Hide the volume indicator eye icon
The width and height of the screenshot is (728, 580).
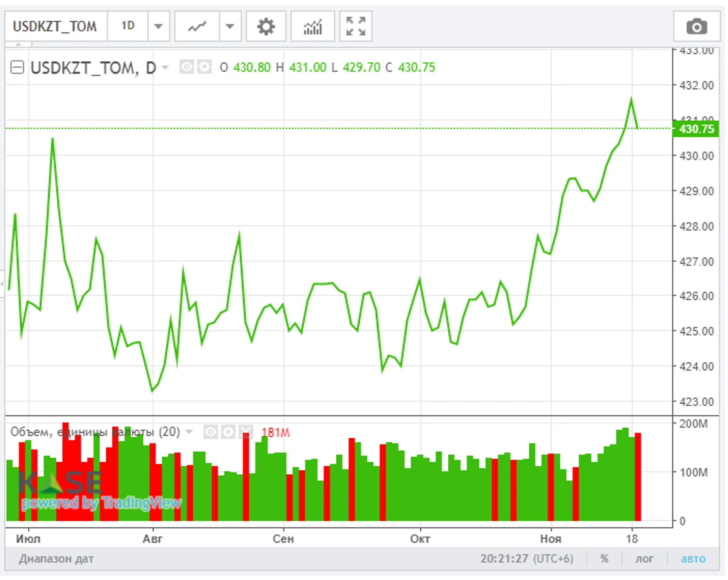[210, 432]
